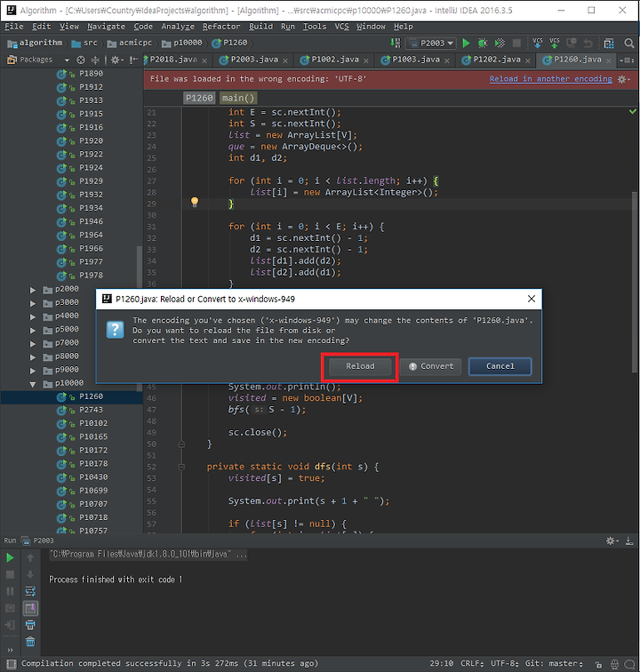This screenshot has width=640, height=672.
Task: Expand the p9000 package folder
Action: [33, 371]
